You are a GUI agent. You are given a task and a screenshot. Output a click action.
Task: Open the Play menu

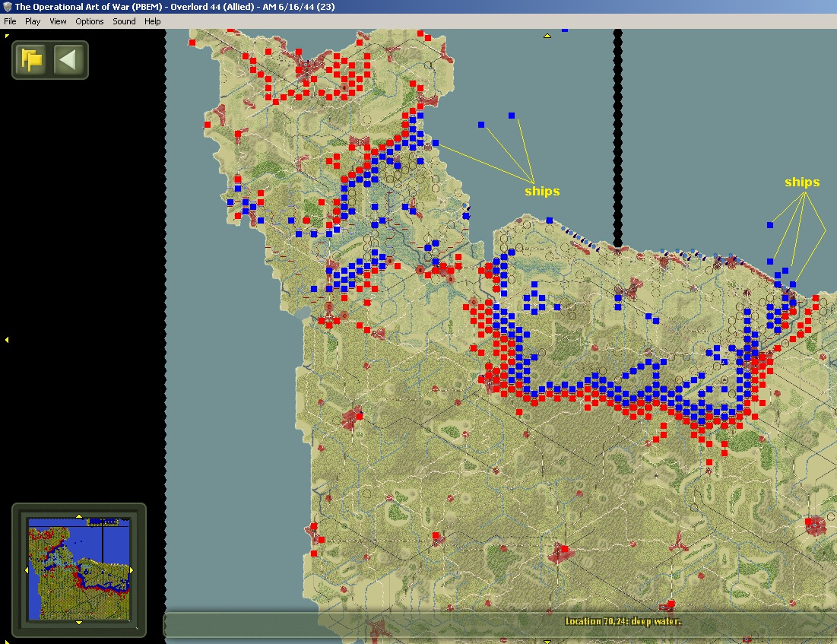[33, 21]
